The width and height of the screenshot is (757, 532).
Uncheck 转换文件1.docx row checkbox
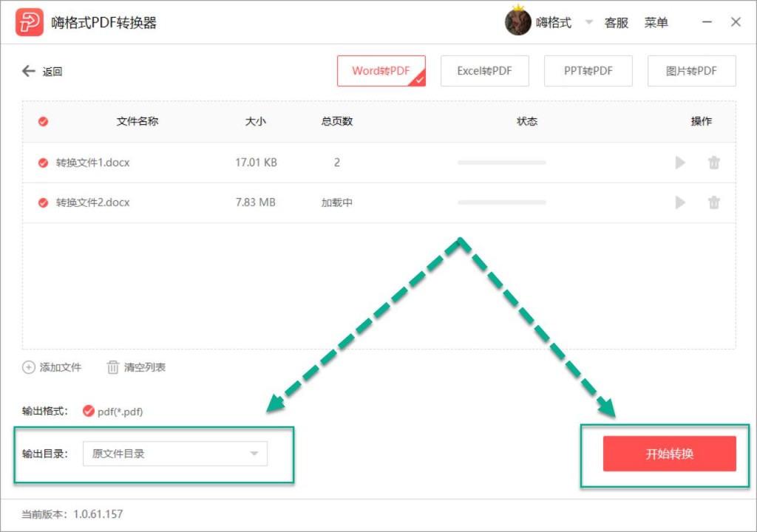43,163
